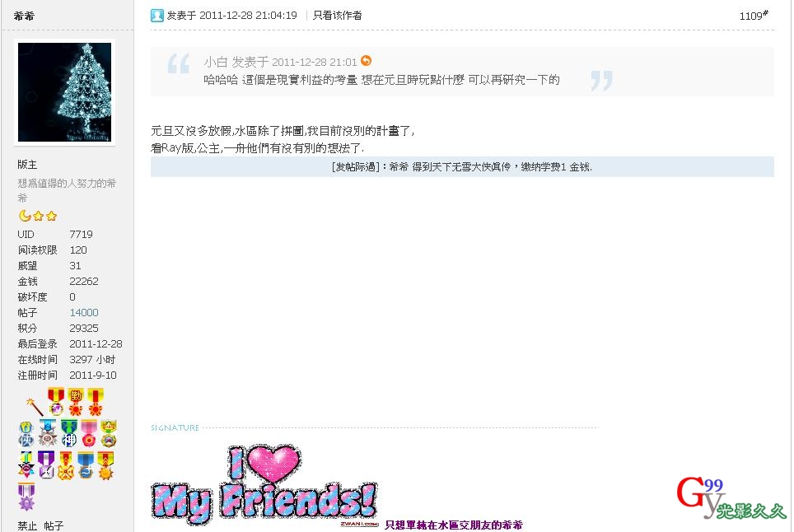Click the I Love My Friends signature image

(264, 484)
